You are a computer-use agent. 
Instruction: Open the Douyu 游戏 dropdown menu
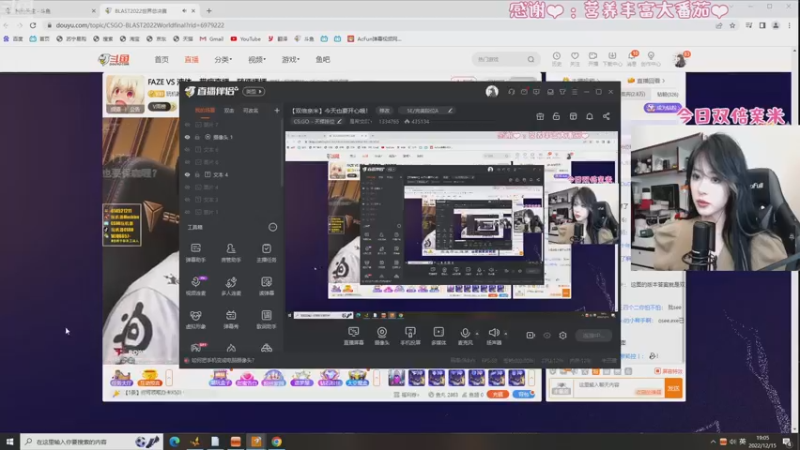tap(290, 60)
